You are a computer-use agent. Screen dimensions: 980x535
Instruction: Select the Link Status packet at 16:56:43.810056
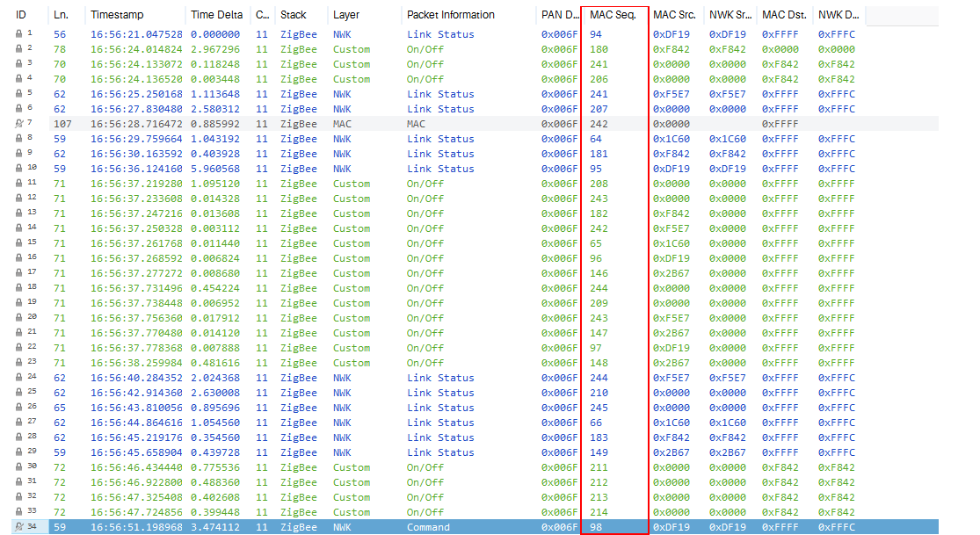(475, 408)
